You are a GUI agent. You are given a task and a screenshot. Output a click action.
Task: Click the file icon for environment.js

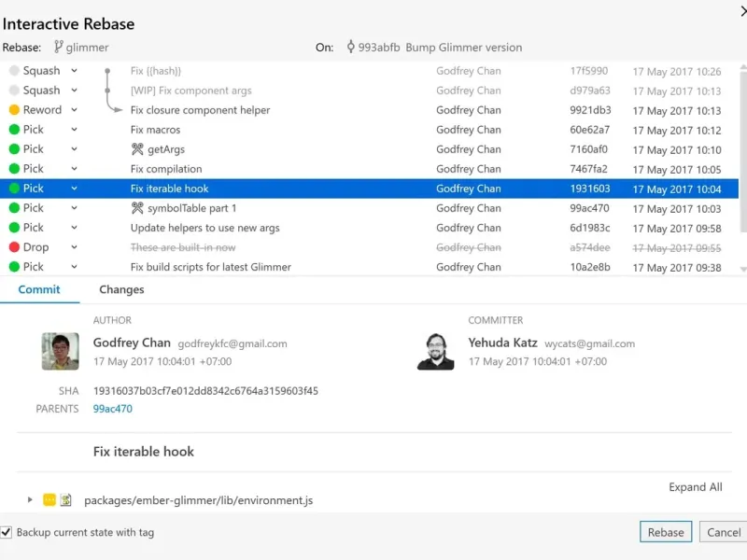click(x=66, y=500)
